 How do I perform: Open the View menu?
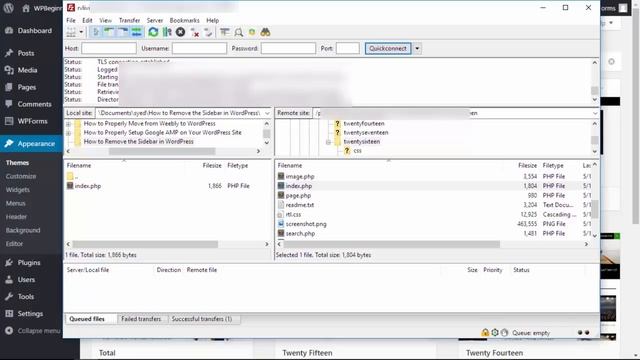coord(105,20)
